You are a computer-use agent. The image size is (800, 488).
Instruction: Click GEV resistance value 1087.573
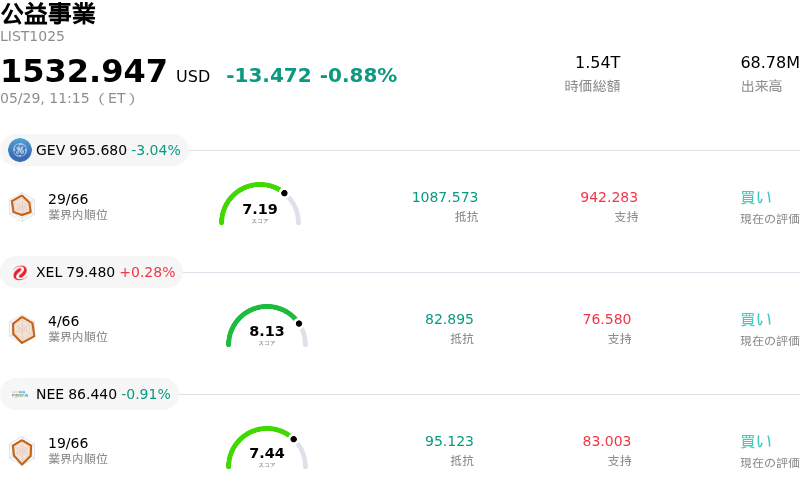(x=445, y=197)
